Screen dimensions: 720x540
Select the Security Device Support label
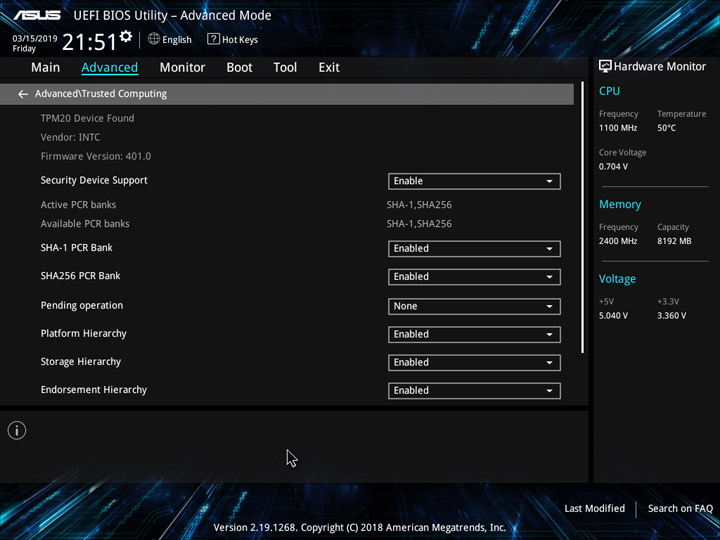click(x=94, y=180)
